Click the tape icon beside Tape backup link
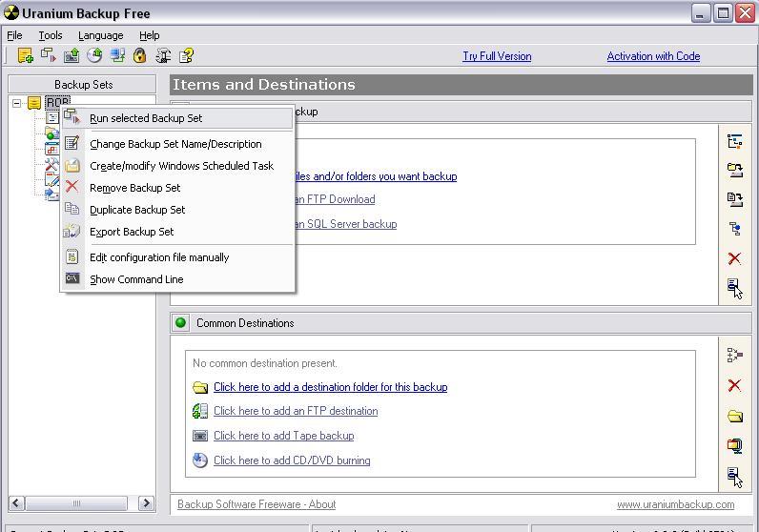The height and width of the screenshot is (532, 759). 200,436
